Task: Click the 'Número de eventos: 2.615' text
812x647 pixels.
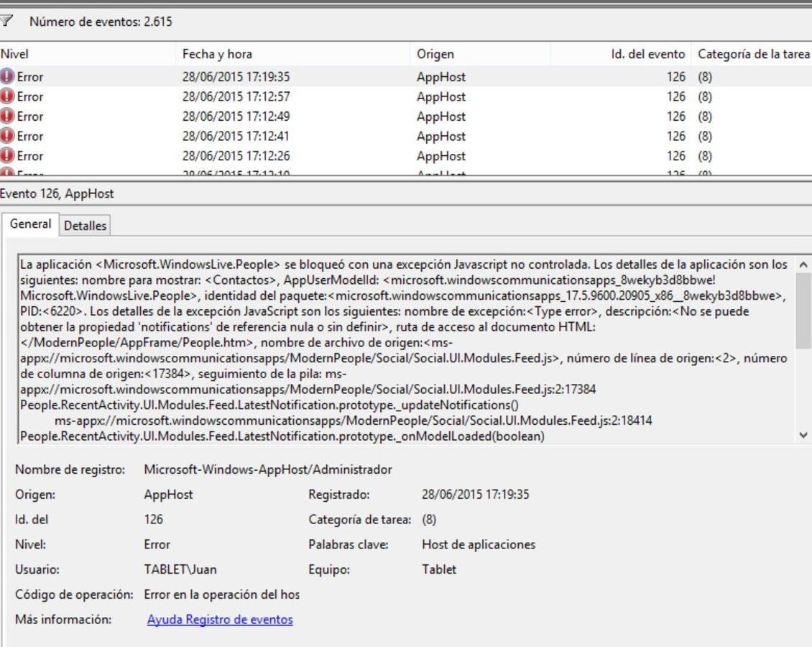Action: tap(101, 22)
